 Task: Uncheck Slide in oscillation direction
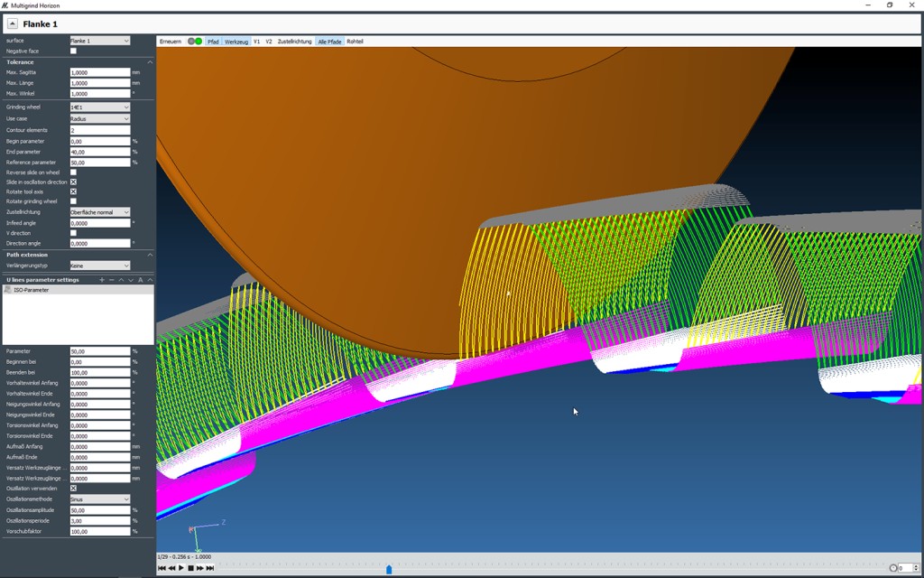(74, 182)
